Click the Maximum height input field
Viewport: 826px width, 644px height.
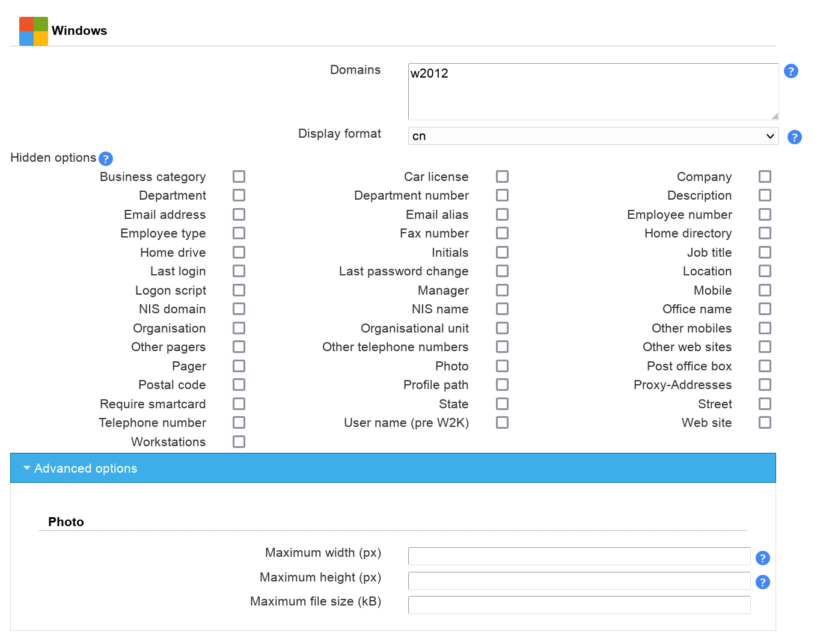click(579, 580)
